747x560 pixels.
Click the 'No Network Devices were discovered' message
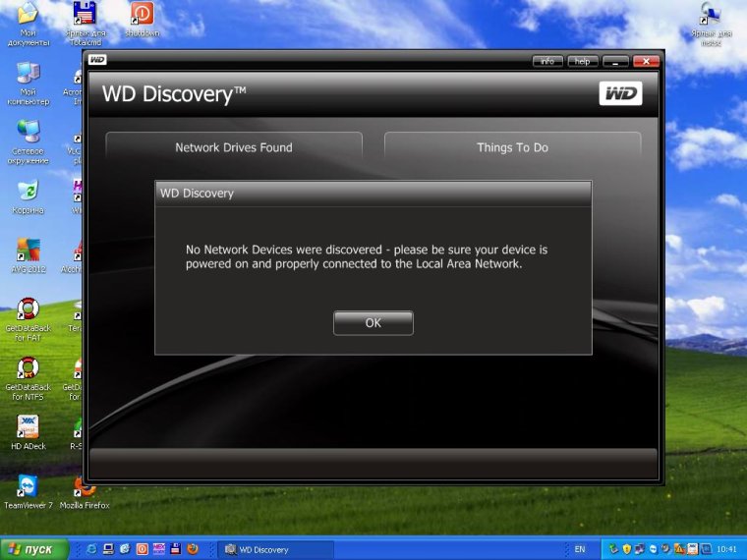[x=367, y=256]
